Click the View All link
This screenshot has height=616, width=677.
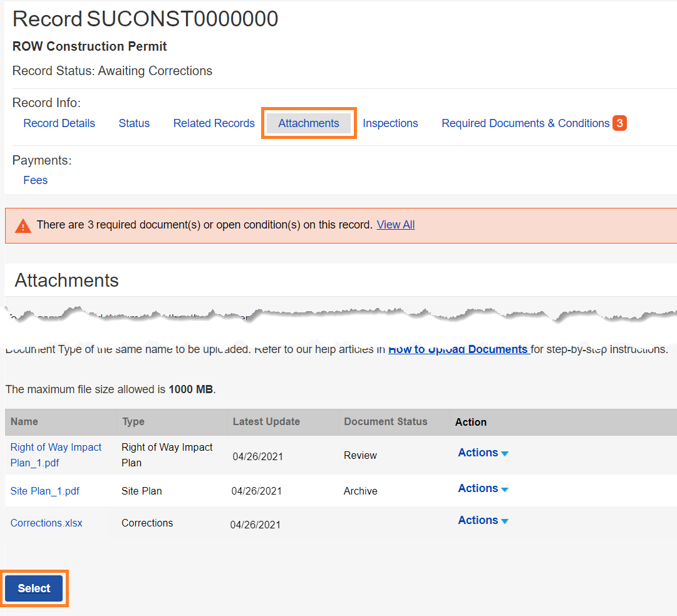pyautogui.click(x=395, y=224)
